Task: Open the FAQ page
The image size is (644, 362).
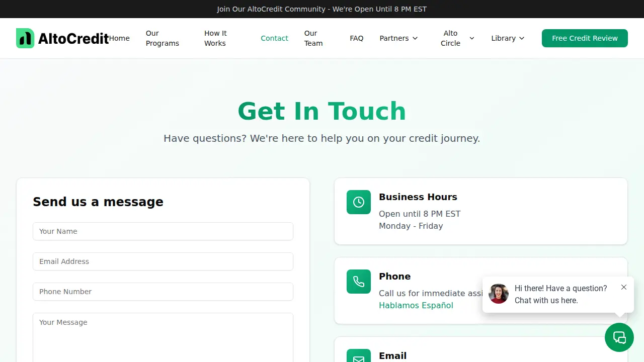Action: pyautogui.click(x=357, y=38)
